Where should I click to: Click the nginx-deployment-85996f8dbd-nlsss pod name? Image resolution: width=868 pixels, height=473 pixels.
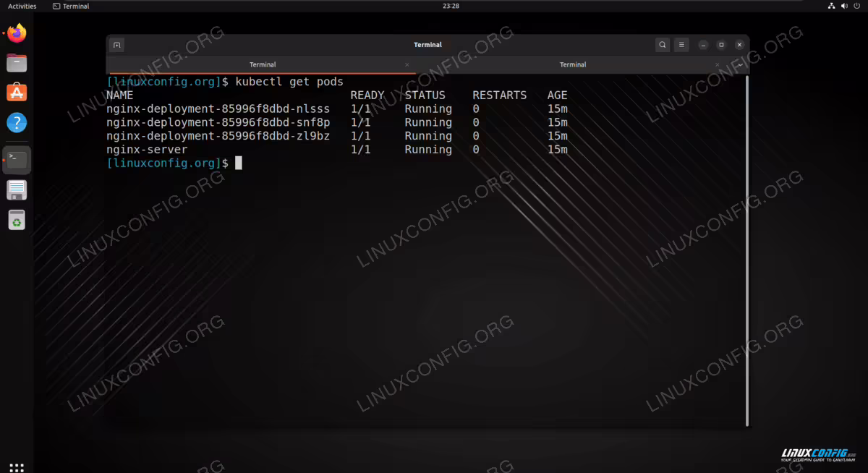pos(218,109)
